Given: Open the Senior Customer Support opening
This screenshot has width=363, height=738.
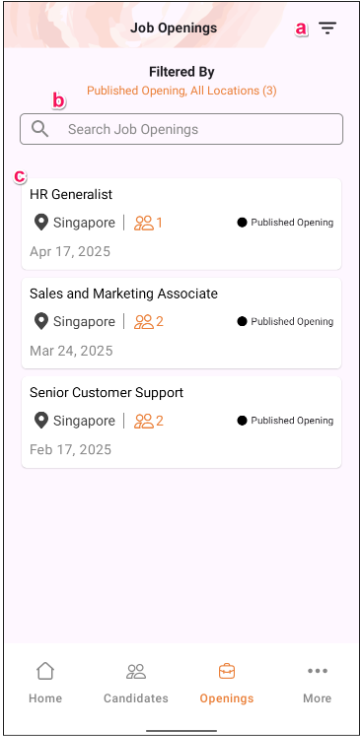Looking at the screenshot, I should (x=181, y=422).
